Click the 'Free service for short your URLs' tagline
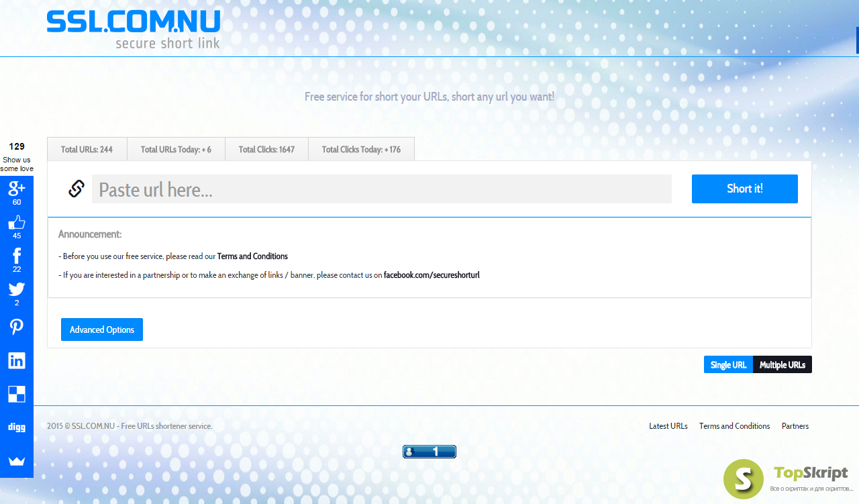The height and width of the screenshot is (504, 859). pos(429,97)
